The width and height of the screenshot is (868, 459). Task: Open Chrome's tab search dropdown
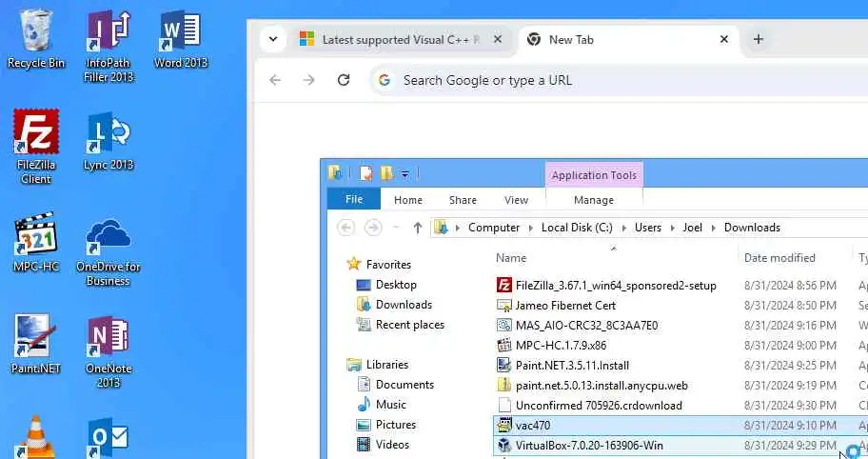click(273, 39)
